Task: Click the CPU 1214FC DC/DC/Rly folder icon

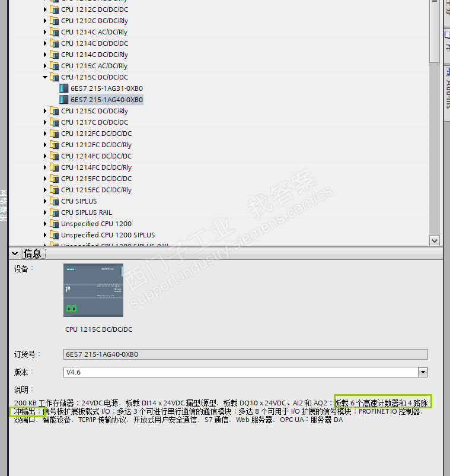Action: point(55,167)
